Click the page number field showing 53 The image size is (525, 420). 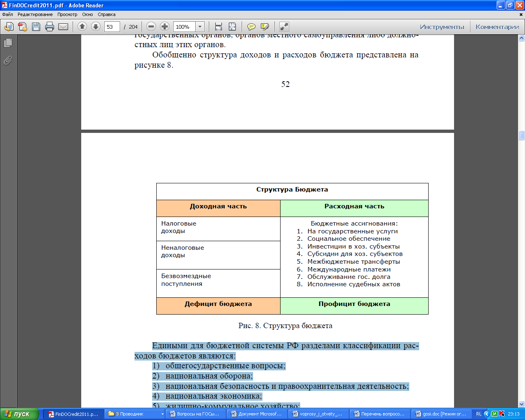pos(112,27)
